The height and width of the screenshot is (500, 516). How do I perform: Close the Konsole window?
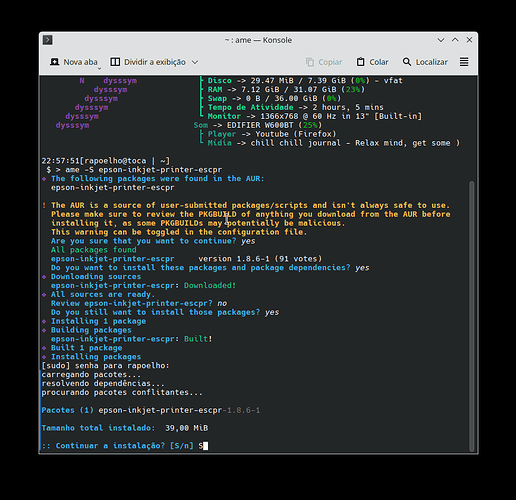point(469,40)
